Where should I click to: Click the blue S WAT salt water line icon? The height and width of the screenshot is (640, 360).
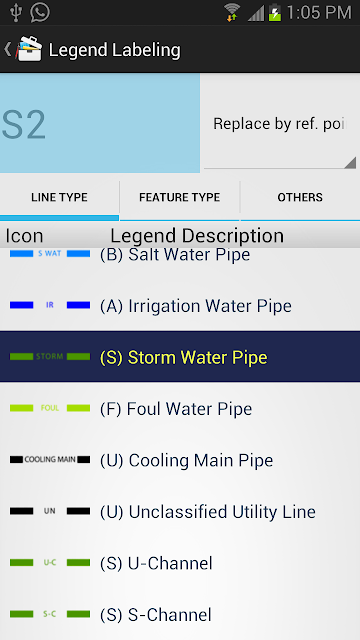pyautogui.click(x=50, y=253)
